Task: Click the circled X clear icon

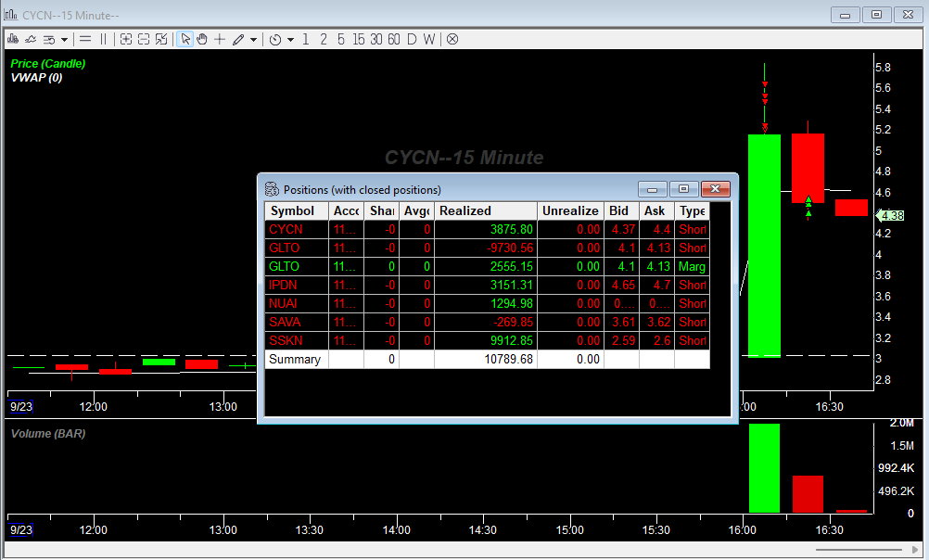Action: tap(452, 39)
